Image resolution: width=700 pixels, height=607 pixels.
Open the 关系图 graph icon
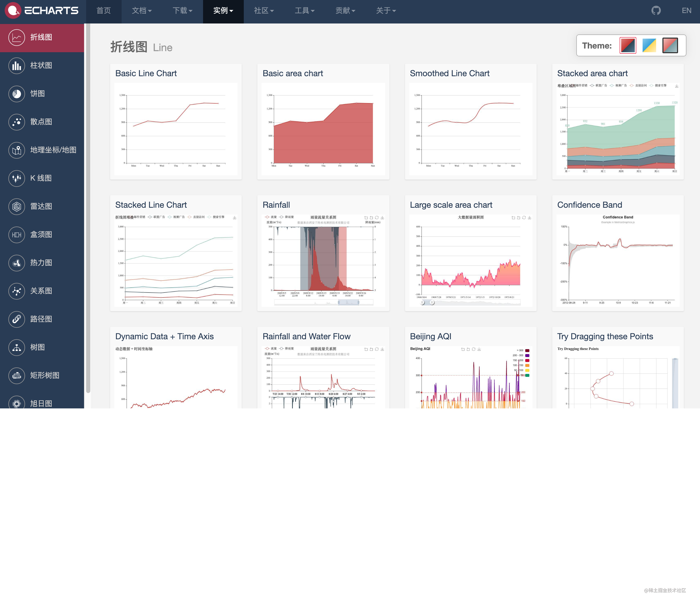click(17, 291)
